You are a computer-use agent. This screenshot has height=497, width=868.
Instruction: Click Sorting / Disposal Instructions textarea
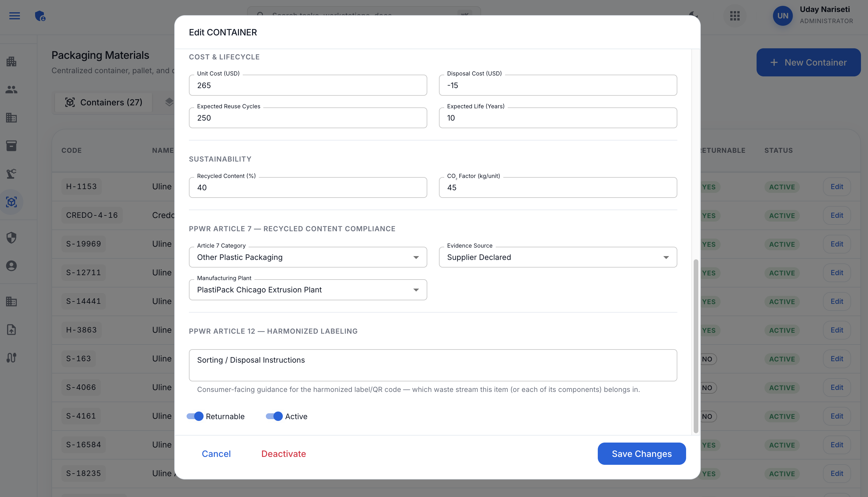(433, 365)
